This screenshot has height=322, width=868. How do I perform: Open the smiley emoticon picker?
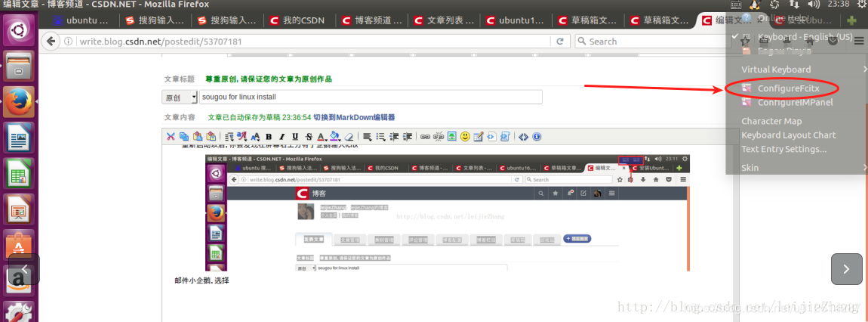[x=465, y=136]
